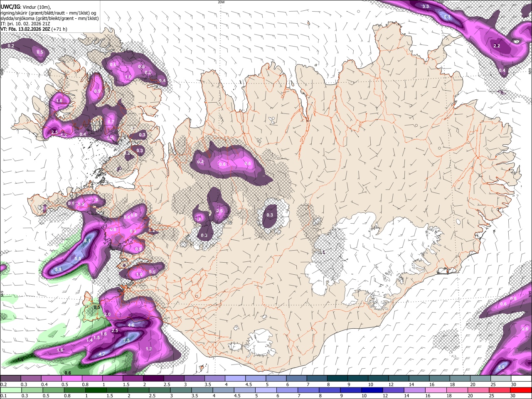Pick the pale blue rain-scale swatch between 5 and 6

click(267, 390)
